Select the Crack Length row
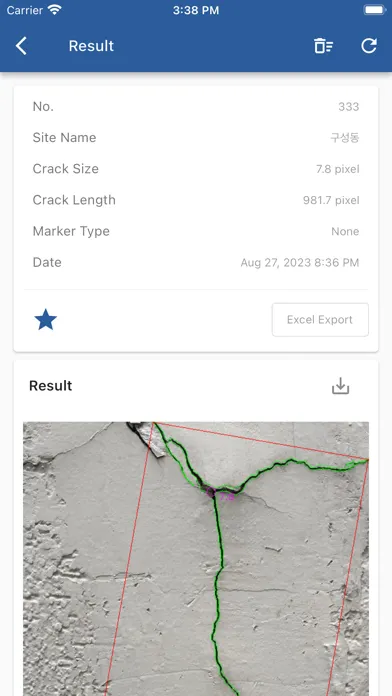This screenshot has height=696, width=392. 196,200
